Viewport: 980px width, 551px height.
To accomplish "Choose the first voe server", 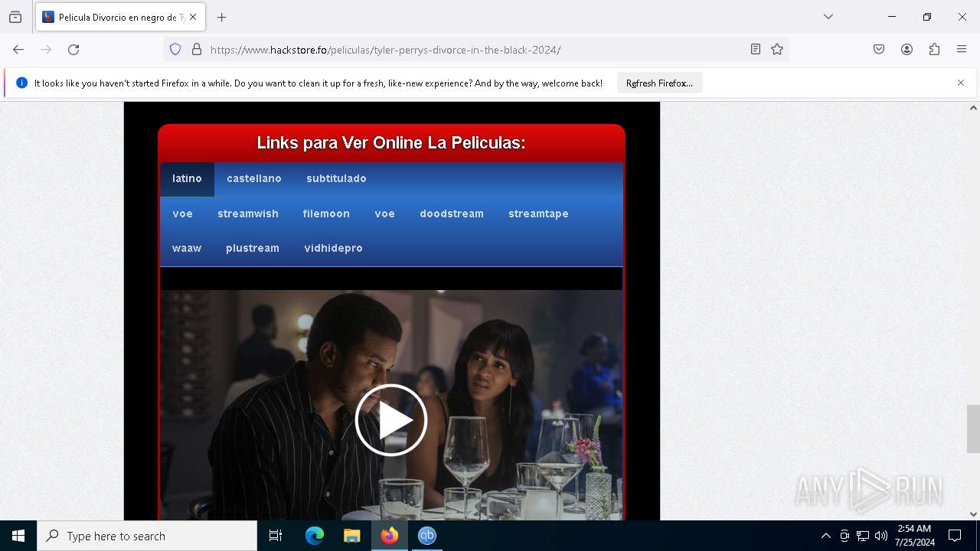I will [182, 214].
